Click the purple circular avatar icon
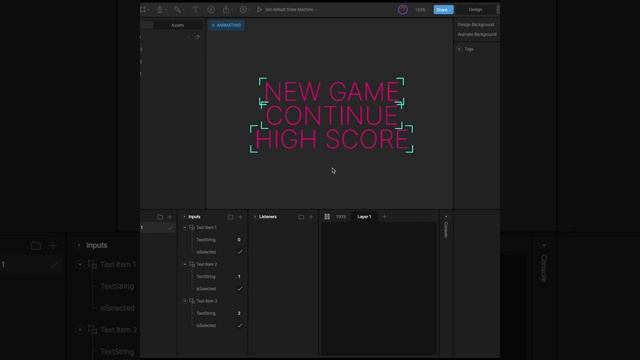 [402, 9]
